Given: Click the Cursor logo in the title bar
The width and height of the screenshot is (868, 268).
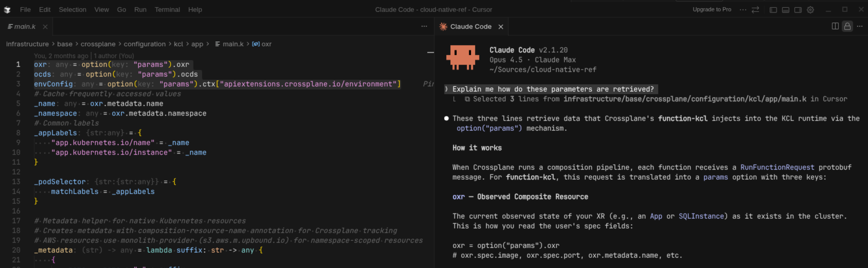Looking at the screenshot, I should click(7, 10).
